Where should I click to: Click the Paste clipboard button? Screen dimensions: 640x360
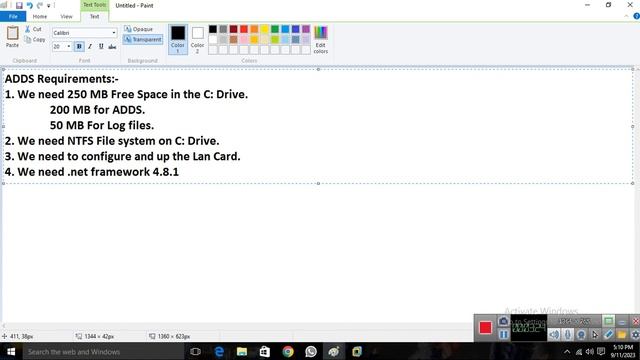tap(12, 37)
